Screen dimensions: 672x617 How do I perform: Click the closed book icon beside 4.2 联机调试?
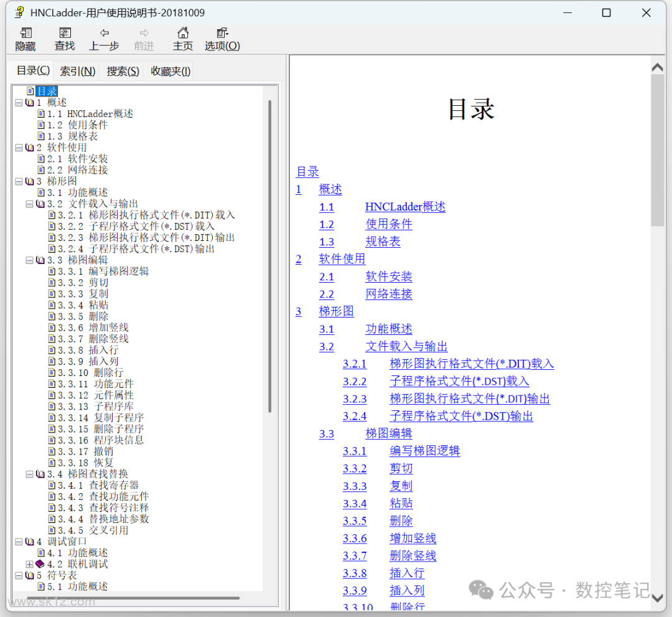[40, 564]
